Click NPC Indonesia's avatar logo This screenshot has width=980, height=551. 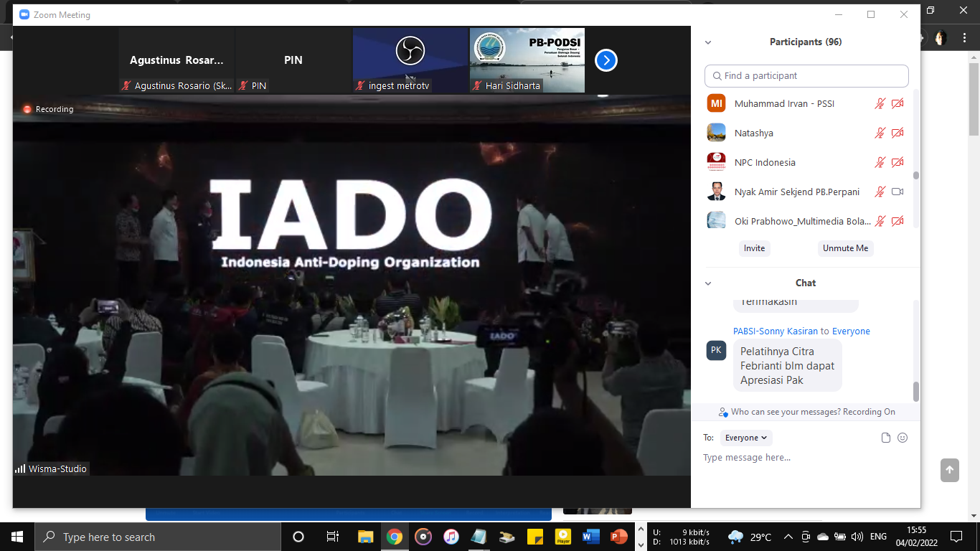pos(716,162)
